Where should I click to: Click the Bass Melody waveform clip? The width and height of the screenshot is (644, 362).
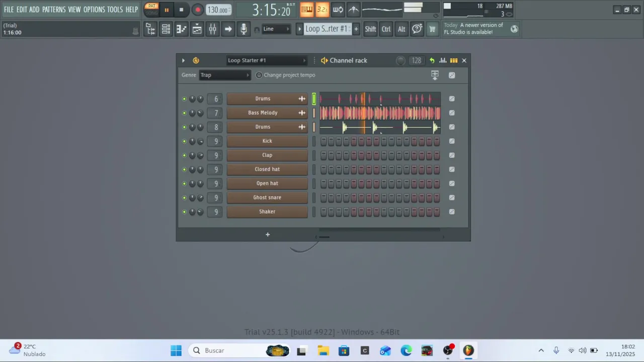380,113
